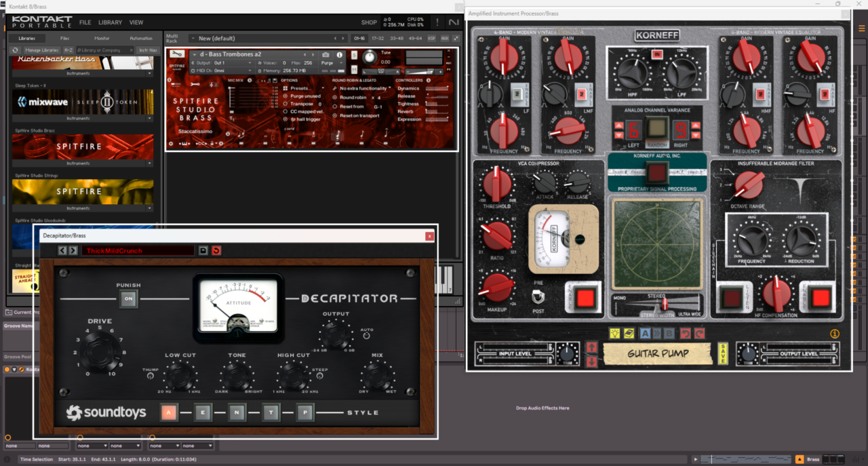Click the Kontakt Tune knob

(368, 58)
